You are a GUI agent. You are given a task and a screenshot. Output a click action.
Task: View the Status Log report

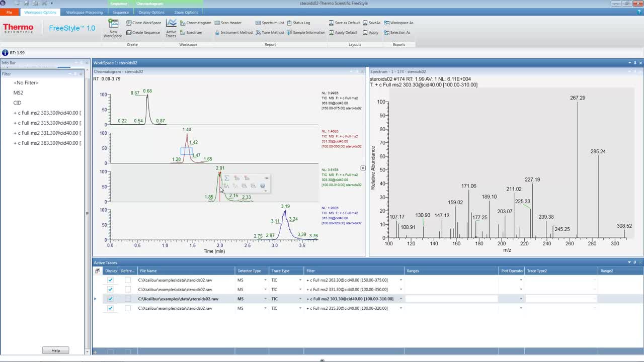point(298,23)
